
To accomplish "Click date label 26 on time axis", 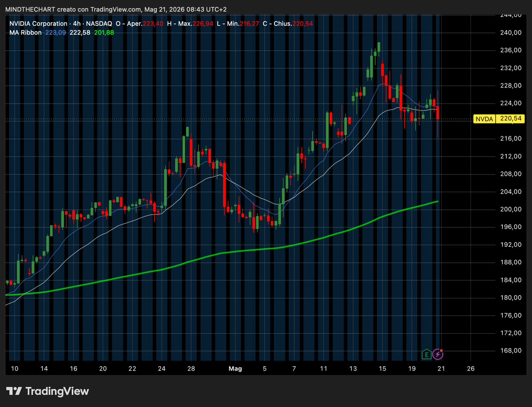I will point(471,369).
